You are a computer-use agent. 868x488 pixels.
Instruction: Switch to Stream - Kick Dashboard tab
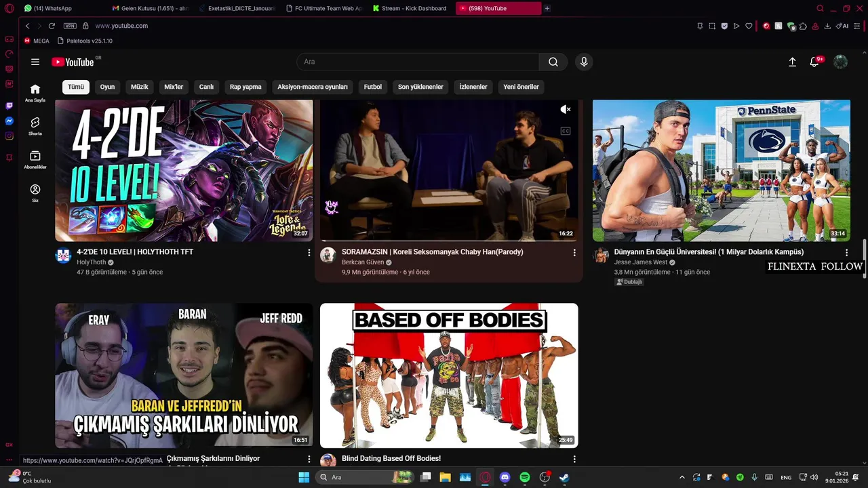(411, 8)
